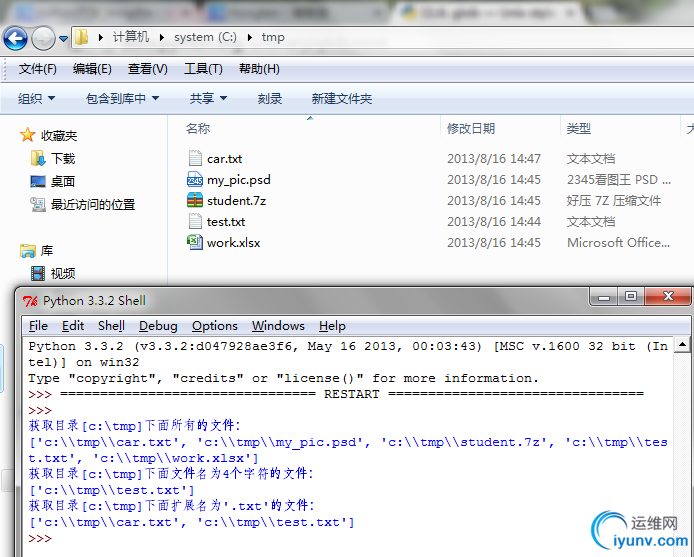This screenshot has width=694, height=557.
Task: Open the recent locations dropdown arrow
Action: 63,39
